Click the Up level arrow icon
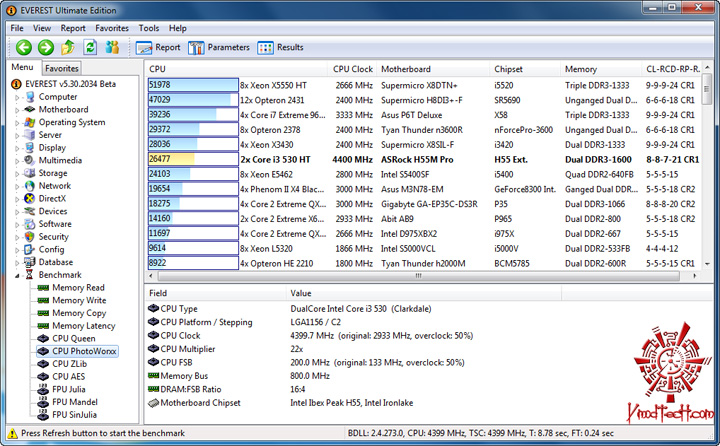This screenshot has height=446, width=720. (68, 47)
